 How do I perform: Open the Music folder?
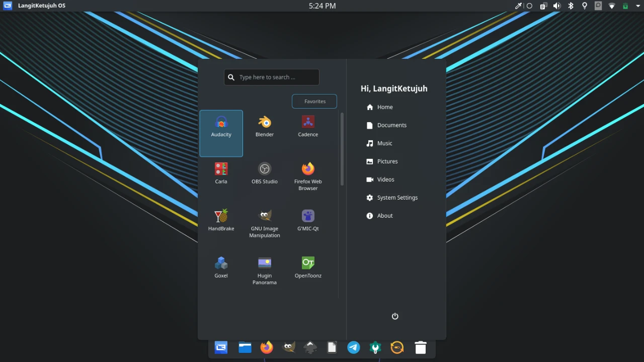pyautogui.click(x=385, y=143)
